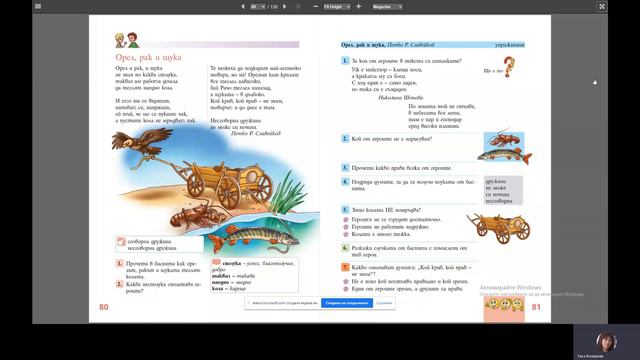This screenshot has height=360, width=640.
Task: Click the three smiley faces box
Action: click(x=504, y=308)
